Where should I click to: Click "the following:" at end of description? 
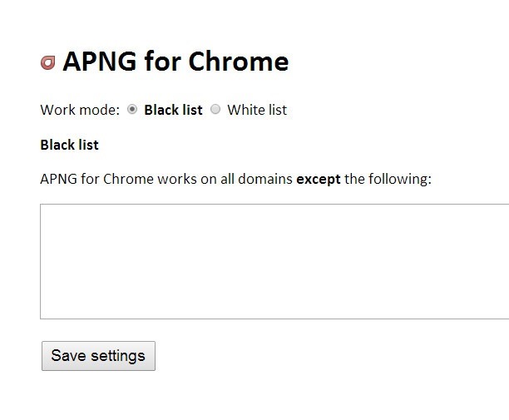click(x=388, y=179)
